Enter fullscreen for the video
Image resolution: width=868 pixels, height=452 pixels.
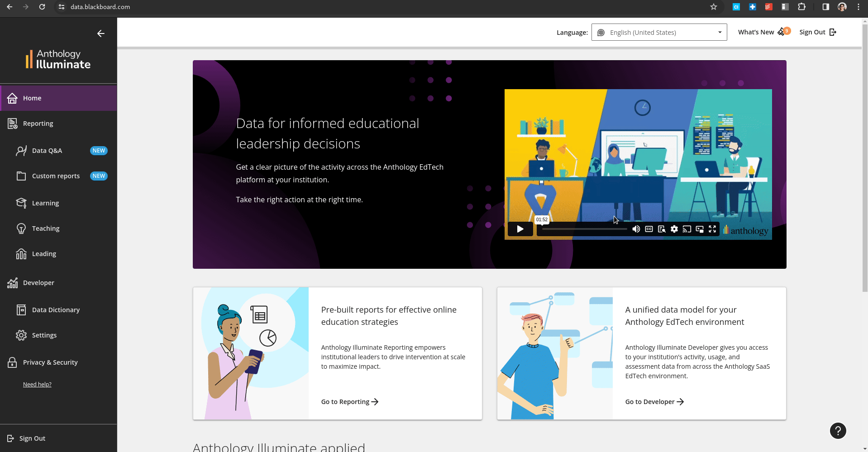712,229
